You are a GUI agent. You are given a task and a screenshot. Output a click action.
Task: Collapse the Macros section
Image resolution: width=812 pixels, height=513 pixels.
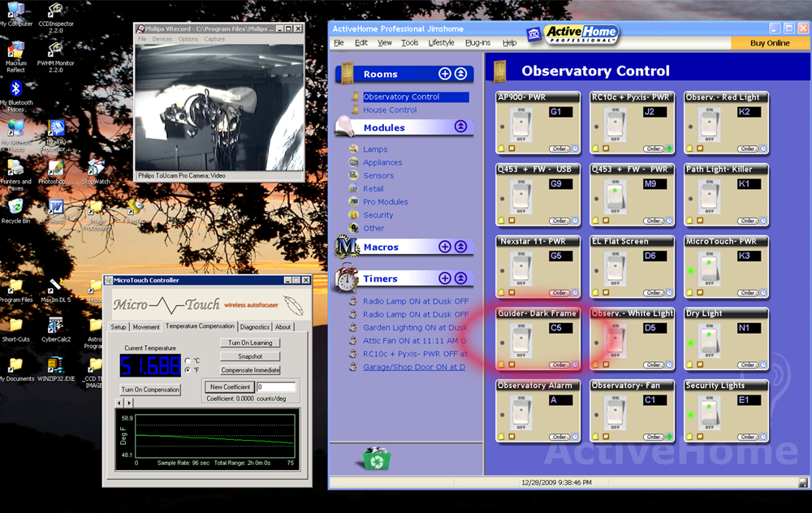tap(460, 247)
